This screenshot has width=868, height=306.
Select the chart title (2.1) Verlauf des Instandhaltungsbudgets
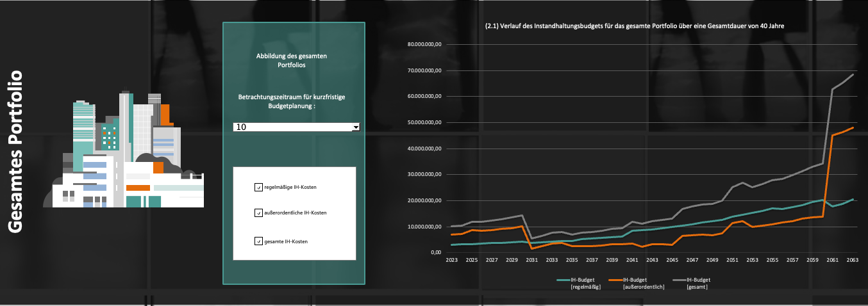(x=635, y=26)
